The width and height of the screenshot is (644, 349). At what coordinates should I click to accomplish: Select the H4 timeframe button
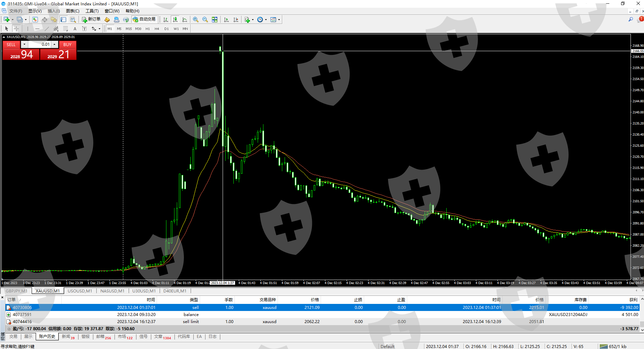(157, 29)
